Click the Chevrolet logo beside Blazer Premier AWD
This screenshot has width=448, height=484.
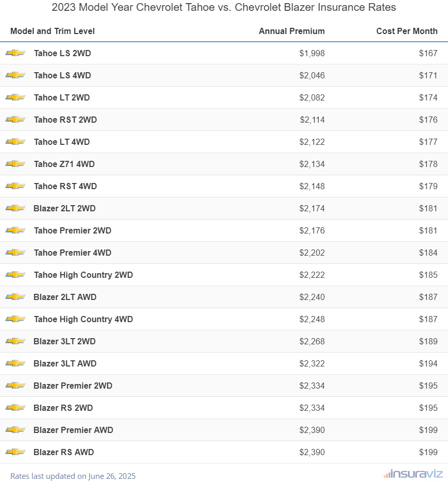[x=15, y=430]
